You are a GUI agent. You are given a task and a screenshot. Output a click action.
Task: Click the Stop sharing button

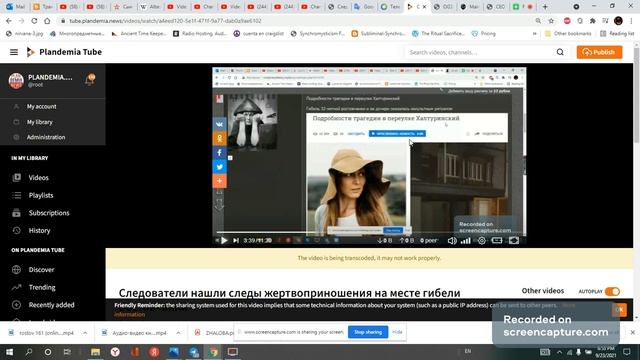click(368, 332)
